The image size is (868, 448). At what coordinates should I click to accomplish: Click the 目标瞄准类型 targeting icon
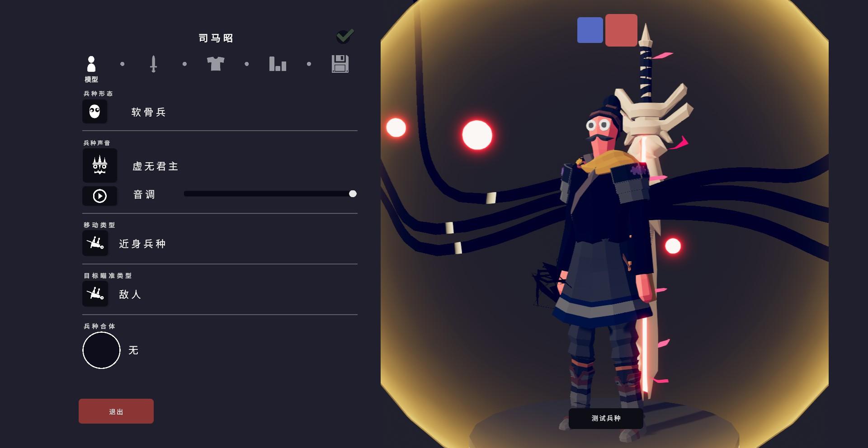(x=95, y=293)
